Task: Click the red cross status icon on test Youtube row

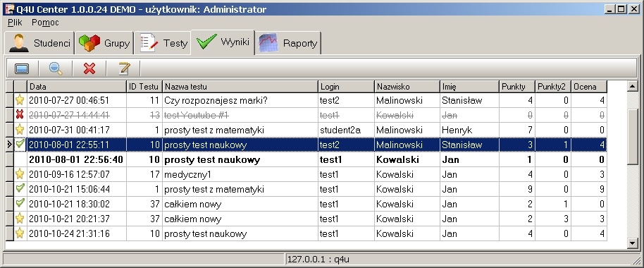Action: click(x=19, y=115)
